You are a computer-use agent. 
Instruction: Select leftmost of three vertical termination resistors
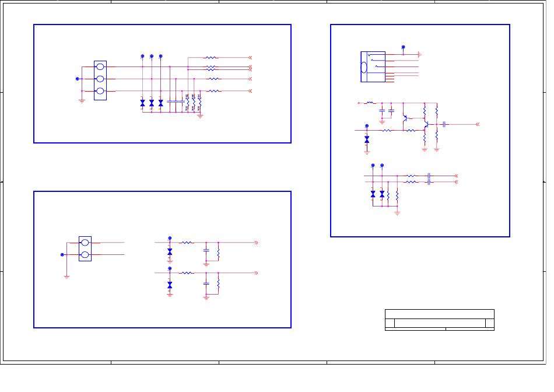coord(188,101)
